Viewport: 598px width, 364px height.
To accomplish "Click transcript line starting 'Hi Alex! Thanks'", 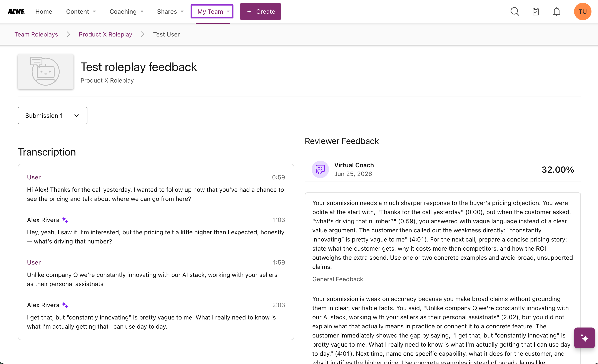I will (155, 194).
